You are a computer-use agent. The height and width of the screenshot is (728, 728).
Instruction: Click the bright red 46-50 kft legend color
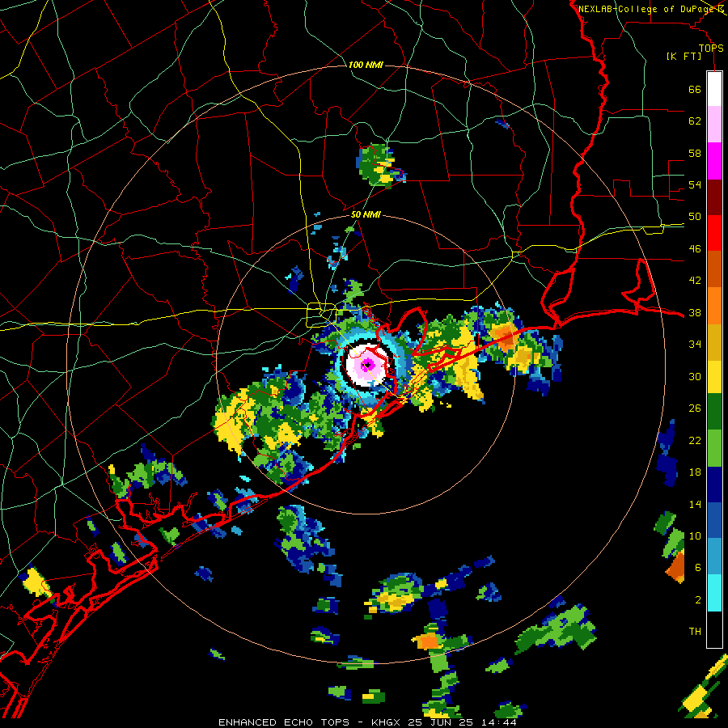[714, 233]
